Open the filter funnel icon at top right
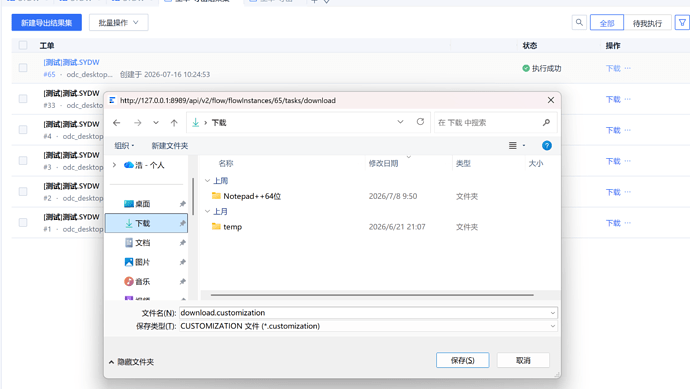The height and width of the screenshot is (389, 690). click(x=682, y=22)
